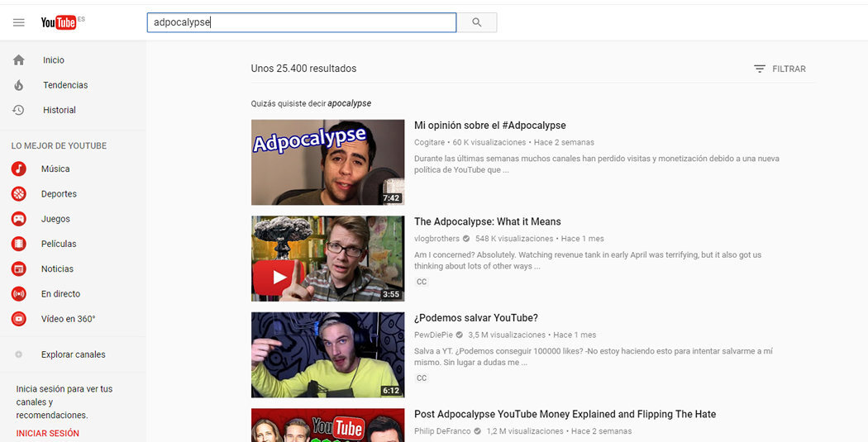Open vlogbrothers channel link
The height and width of the screenshot is (442, 868).
(x=436, y=239)
